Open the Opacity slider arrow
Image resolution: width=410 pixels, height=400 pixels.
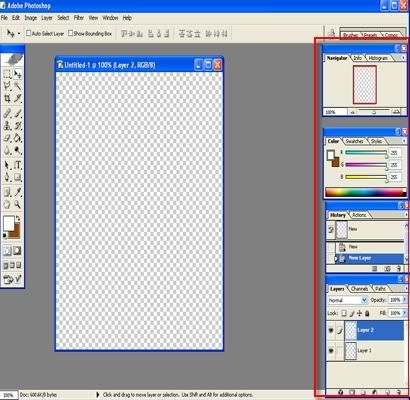404,300
